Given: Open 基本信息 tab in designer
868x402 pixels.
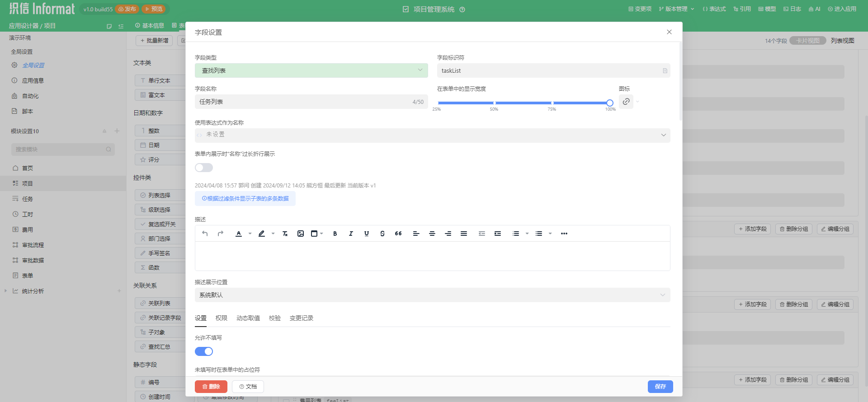Looking at the screenshot, I should click(150, 26).
